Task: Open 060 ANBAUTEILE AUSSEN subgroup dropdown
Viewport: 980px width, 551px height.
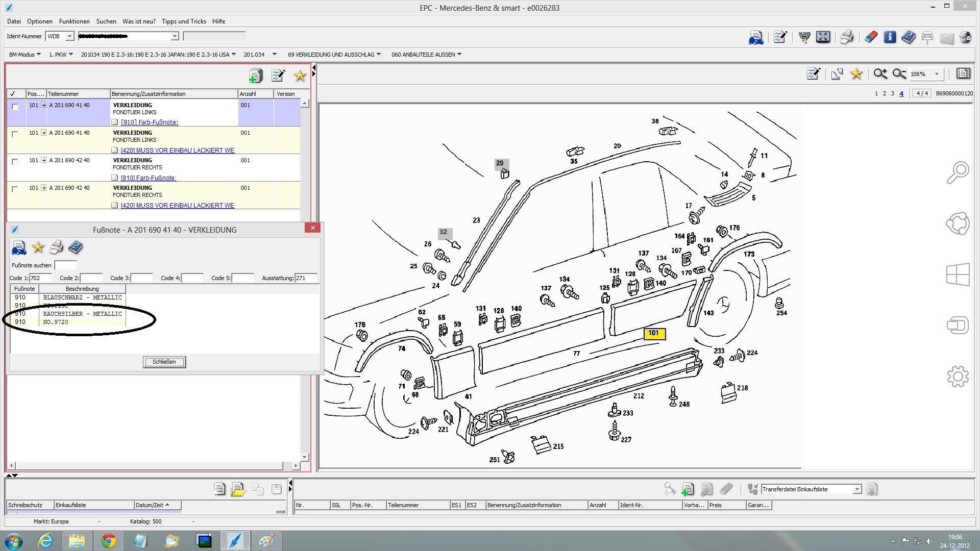Action: 426,55
